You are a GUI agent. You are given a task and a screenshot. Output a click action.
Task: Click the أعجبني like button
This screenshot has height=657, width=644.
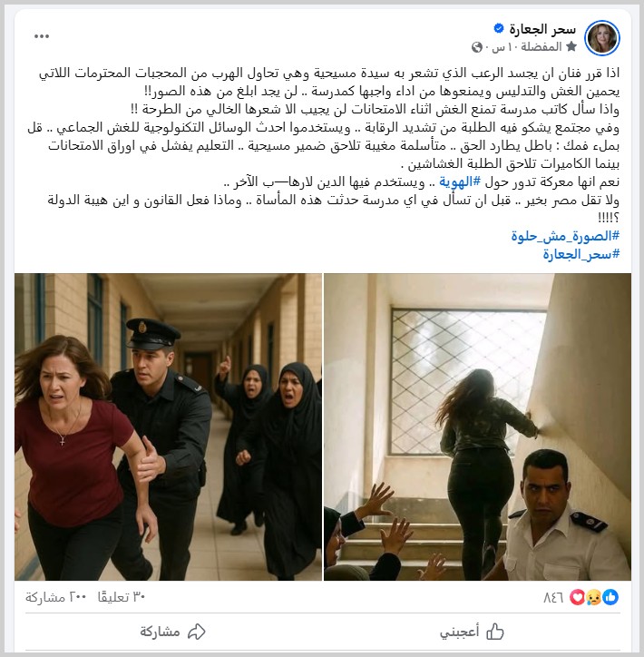(x=472, y=632)
